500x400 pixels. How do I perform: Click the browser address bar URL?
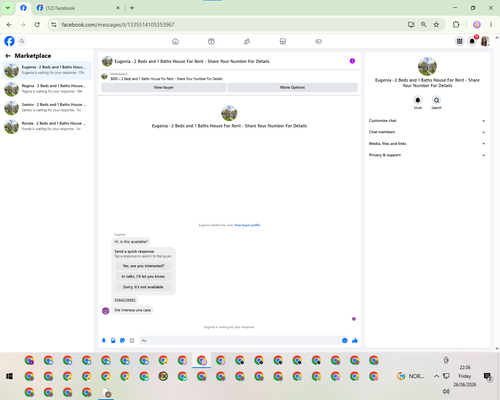coord(118,25)
